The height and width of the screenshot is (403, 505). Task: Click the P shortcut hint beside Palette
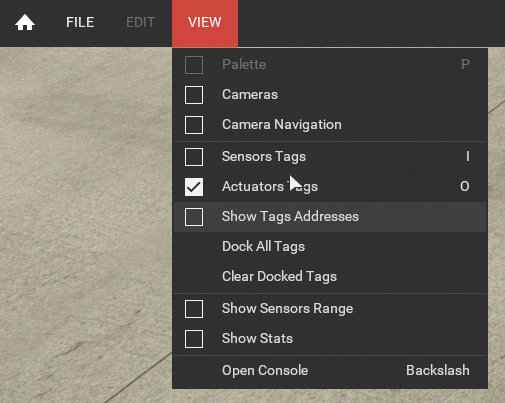(465, 64)
